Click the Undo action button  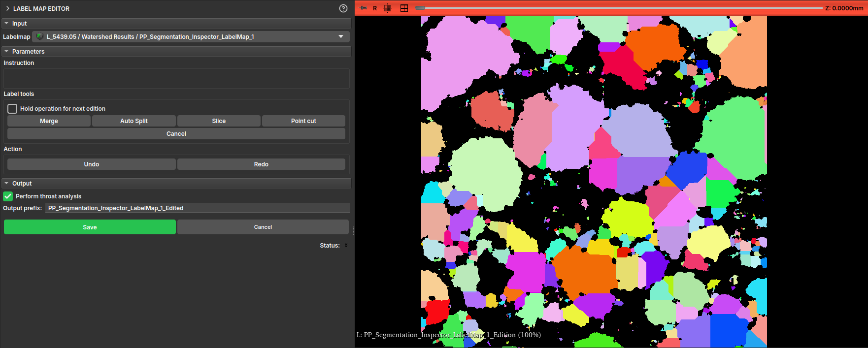(x=91, y=164)
